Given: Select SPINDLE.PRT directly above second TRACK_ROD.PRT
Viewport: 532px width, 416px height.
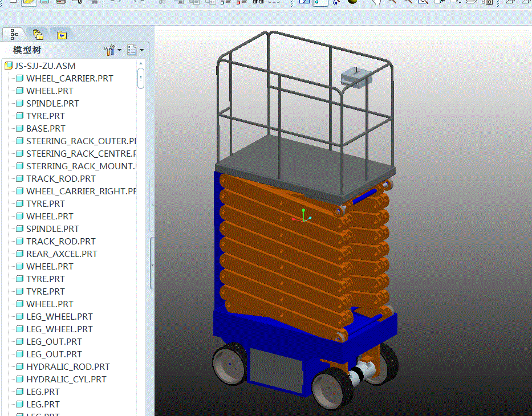Looking at the screenshot, I should 47,229.
